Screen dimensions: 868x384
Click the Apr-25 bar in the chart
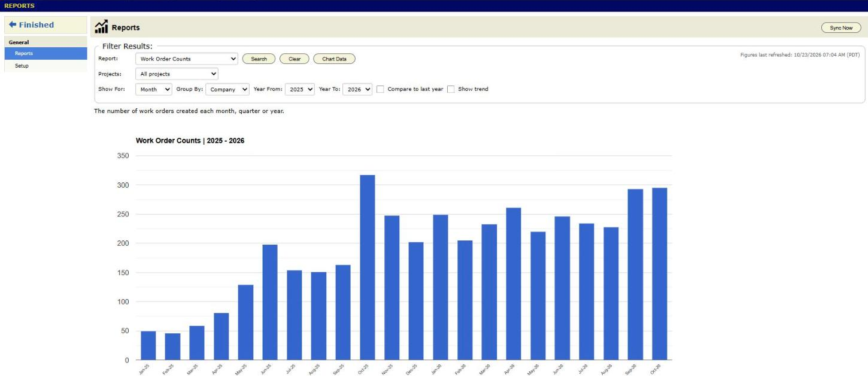(221, 337)
